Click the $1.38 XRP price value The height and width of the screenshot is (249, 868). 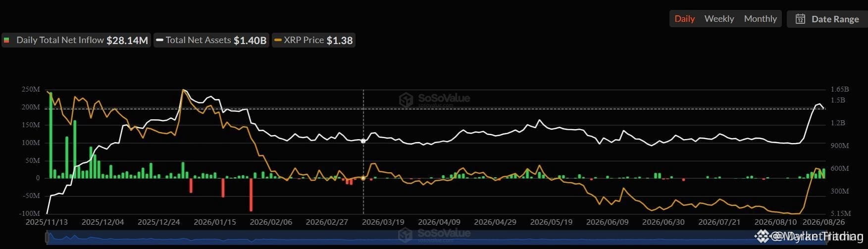(x=340, y=41)
